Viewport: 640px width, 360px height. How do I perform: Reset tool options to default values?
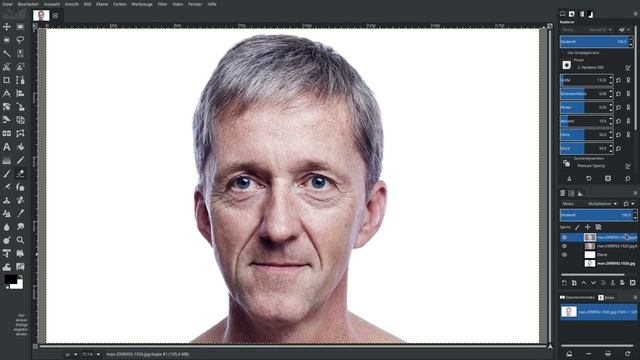coord(628,179)
